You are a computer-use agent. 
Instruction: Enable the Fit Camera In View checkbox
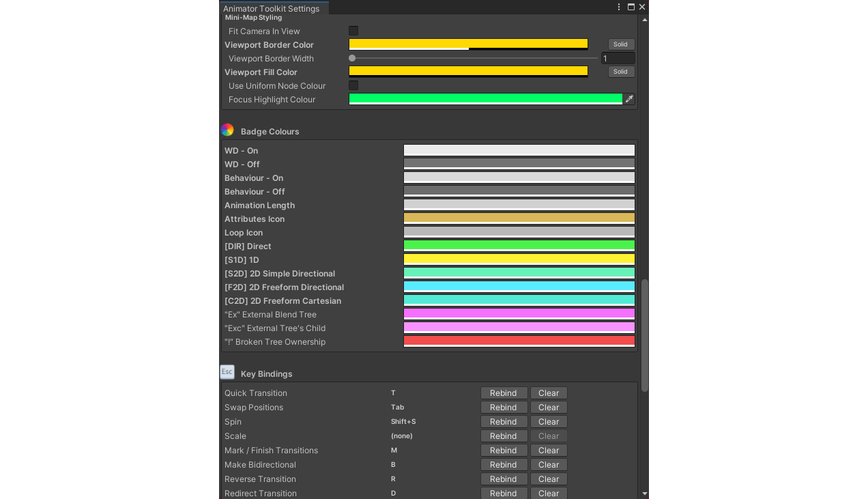click(x=353, y=31)
